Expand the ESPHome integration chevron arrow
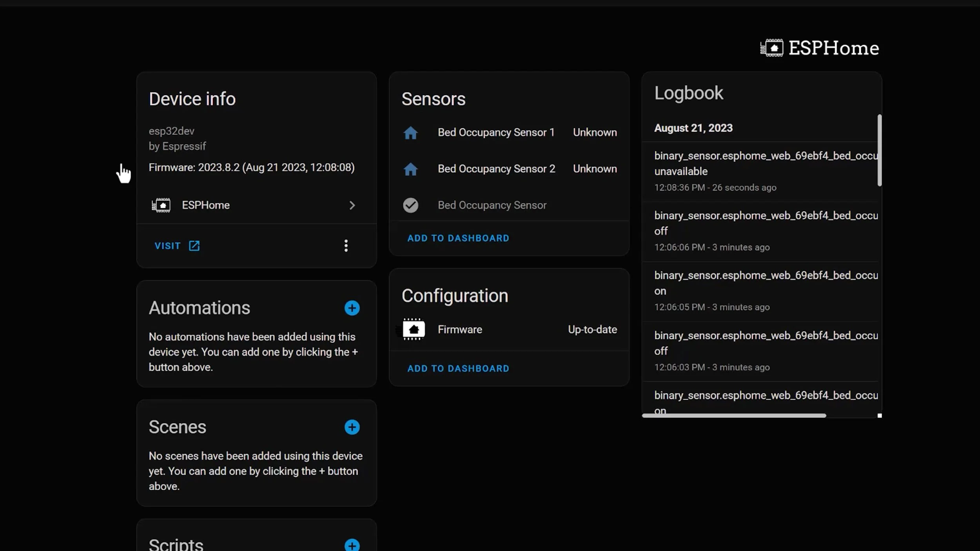 click(352, 205)
